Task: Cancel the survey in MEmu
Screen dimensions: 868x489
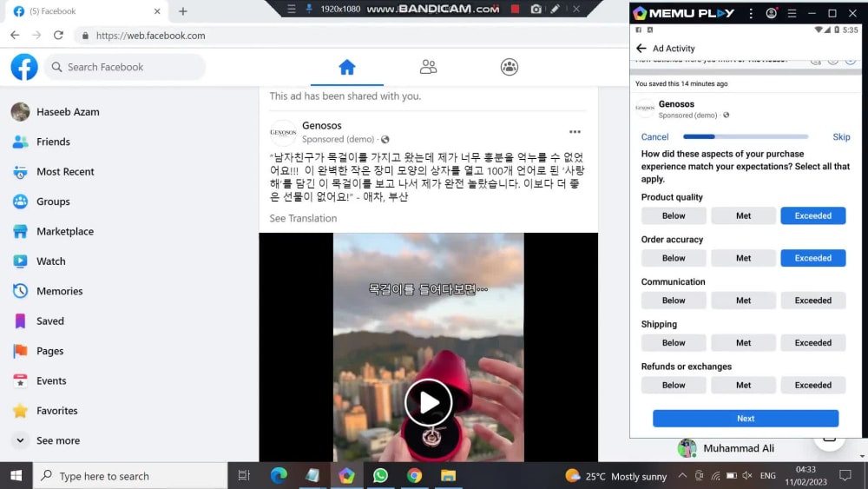Action: [x=654, y=136]
